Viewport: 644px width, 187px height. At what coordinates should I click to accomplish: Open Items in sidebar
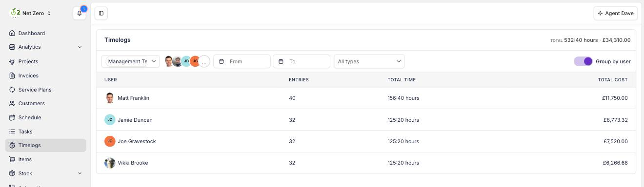click(46, 159)
